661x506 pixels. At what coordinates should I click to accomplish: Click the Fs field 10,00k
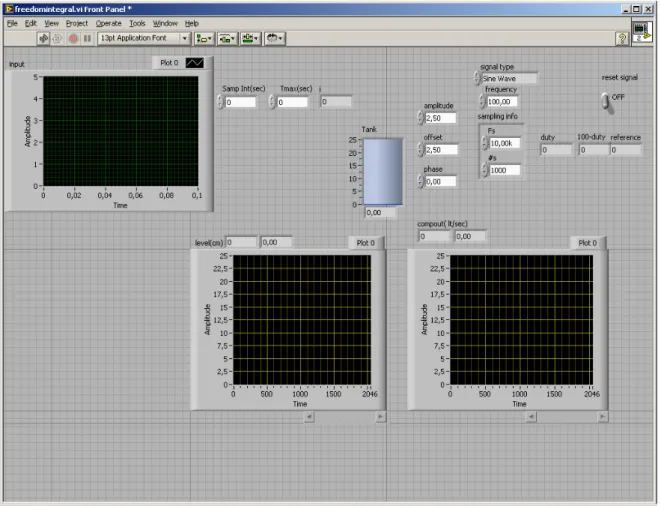(x=505, y=143)
